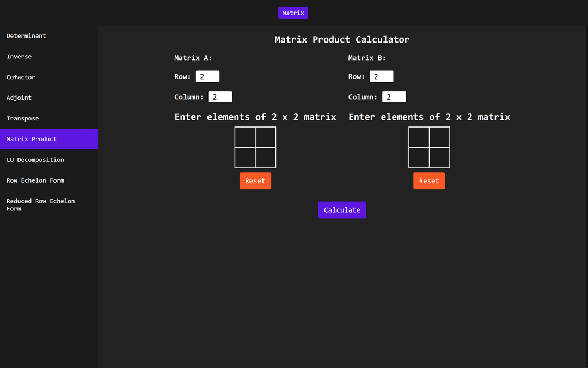Reset Matrix A elements
The image size is (588, 368).
(x=255, y=181)
